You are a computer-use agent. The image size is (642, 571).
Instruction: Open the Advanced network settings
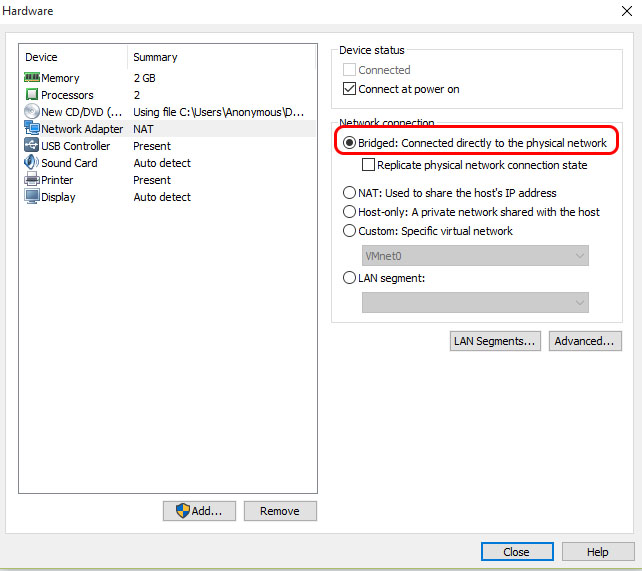tap(585, 341)
